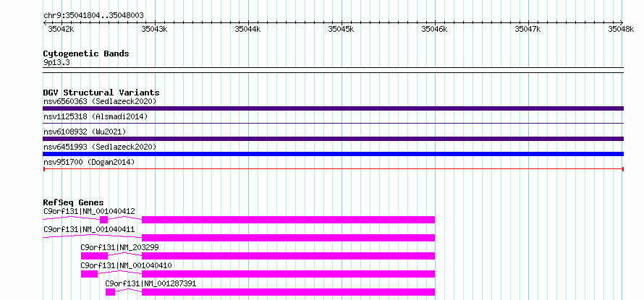Click the 9p13.3 cytogenetic band label

click(56, 62)
